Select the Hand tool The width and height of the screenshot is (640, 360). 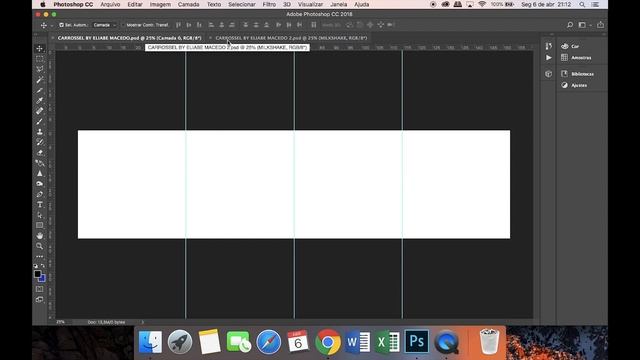[40, 236]
